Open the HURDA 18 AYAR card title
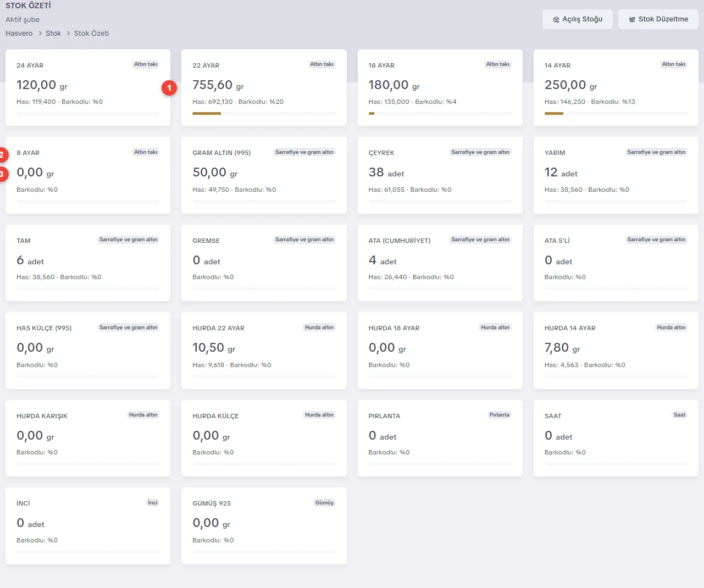Image resolution: width=704 pixels, height=588 pixels. pyautogui.click(x=394, y=328)
